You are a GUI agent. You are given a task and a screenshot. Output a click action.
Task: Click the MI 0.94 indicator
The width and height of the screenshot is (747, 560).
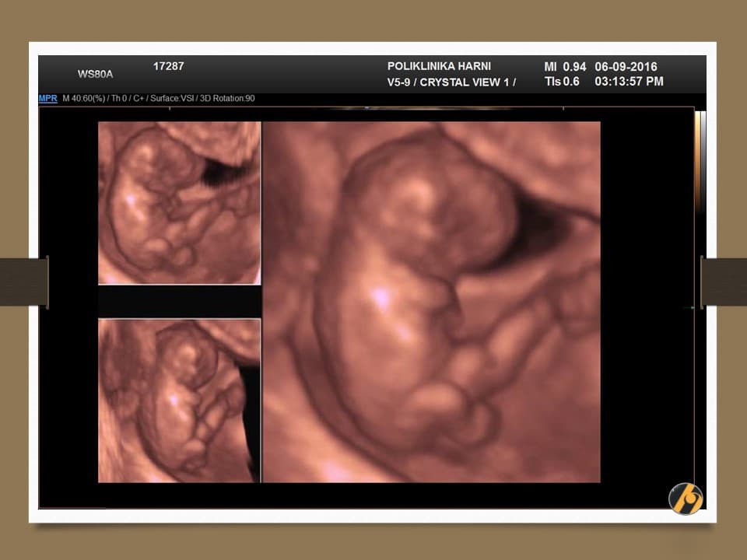click(564, 66)
